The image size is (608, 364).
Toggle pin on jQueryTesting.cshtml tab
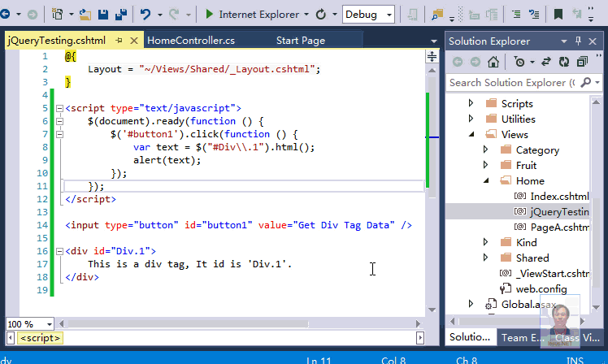pyautogui.click(x=119, y=41)
